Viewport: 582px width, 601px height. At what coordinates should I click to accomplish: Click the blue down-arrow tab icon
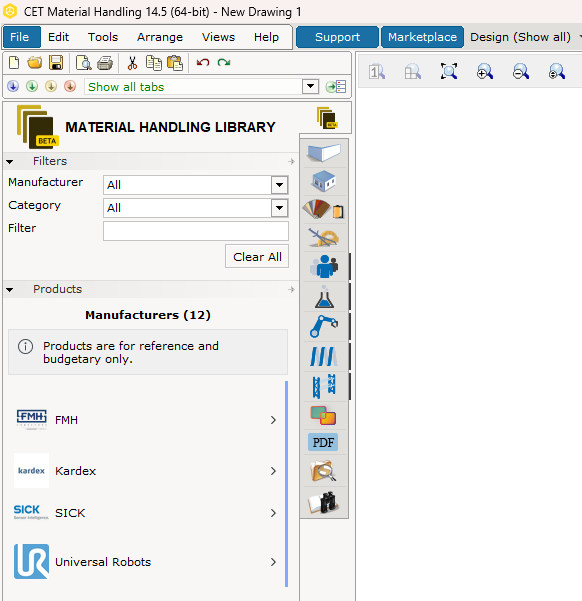[13, 87]
